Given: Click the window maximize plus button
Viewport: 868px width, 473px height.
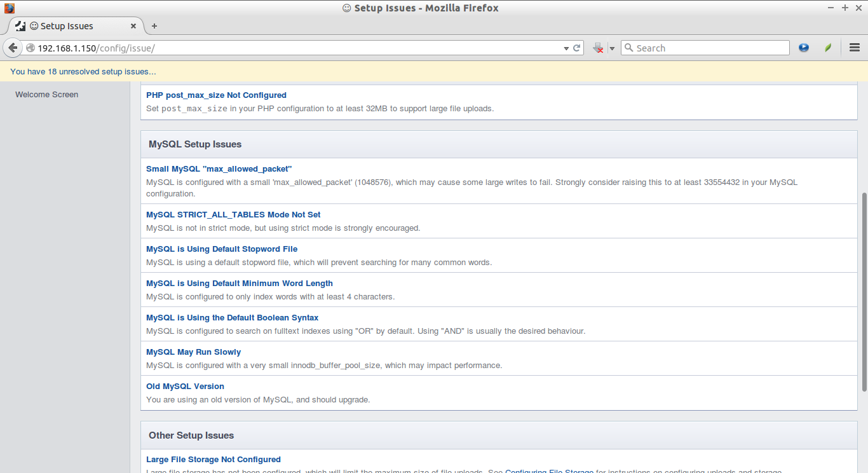Looking at the screenshot, I should point(845,8).
